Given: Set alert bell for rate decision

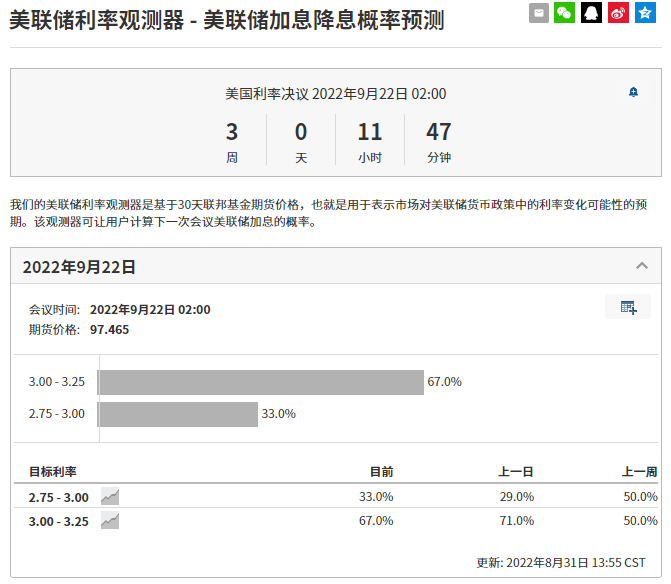Looking at the screenshot, I should point(633,92).
